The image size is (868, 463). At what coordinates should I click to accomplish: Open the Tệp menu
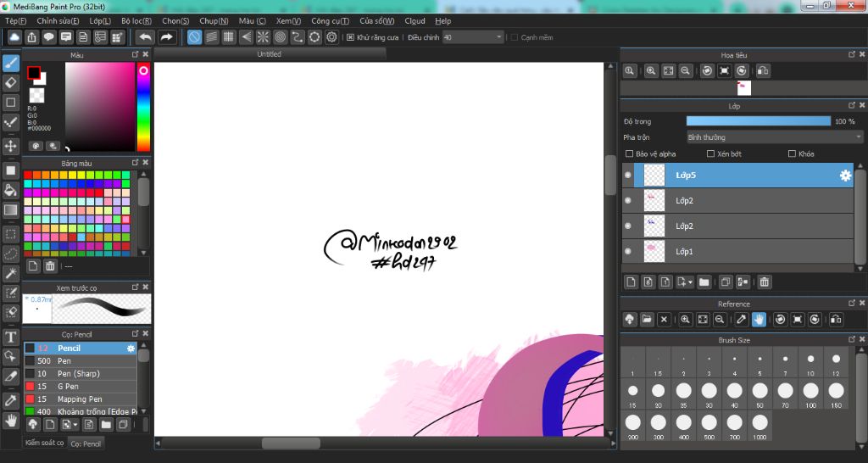coord(15,21)
